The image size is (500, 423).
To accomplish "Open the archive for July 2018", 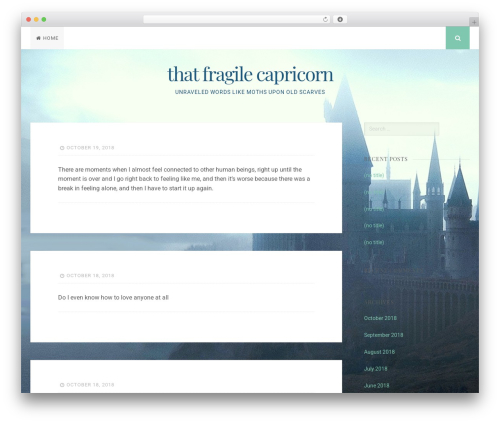I will point(375,369).
